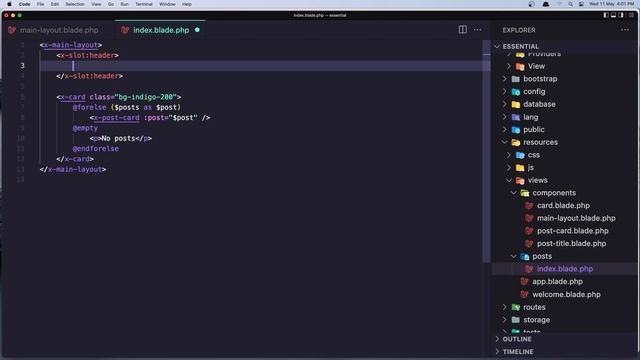640x360 pixels.
Task: Click the bootstrap folder icon
Action: tap(516, 79)
